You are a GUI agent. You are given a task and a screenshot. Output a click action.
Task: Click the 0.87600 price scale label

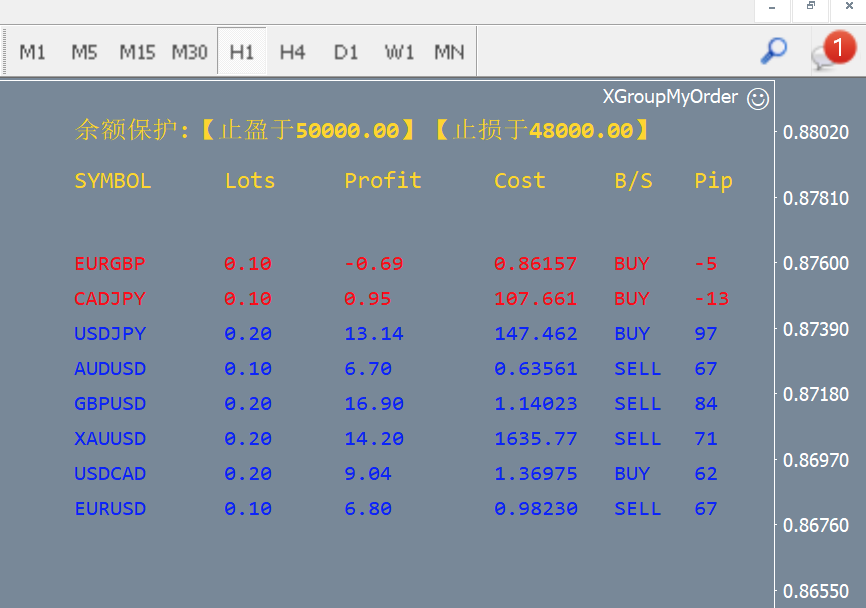[815, 263]
